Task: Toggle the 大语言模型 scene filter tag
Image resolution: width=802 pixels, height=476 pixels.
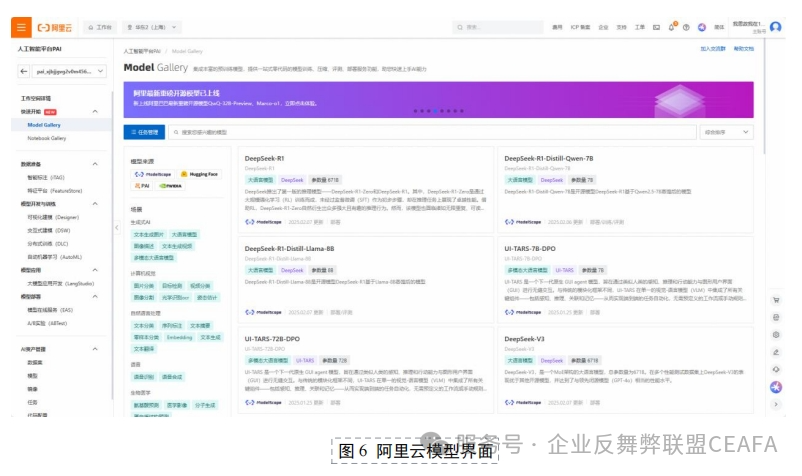Action: coord(184,235)
